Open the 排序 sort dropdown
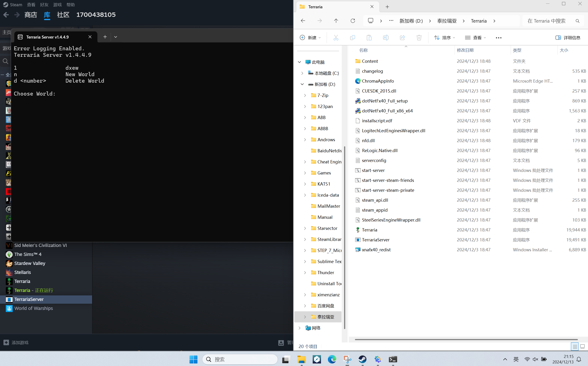 [444, 38]
